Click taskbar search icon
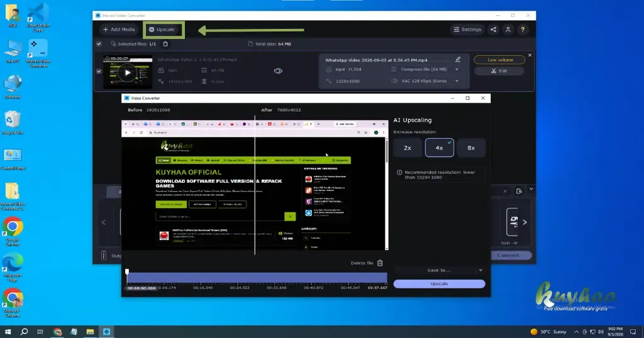The height and width of the screenshot is (338, 644). 25,332
